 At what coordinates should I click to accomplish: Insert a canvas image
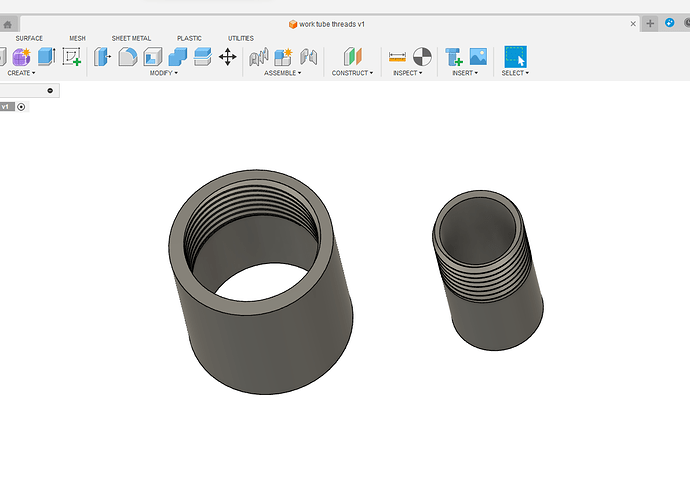coord(478,57)
